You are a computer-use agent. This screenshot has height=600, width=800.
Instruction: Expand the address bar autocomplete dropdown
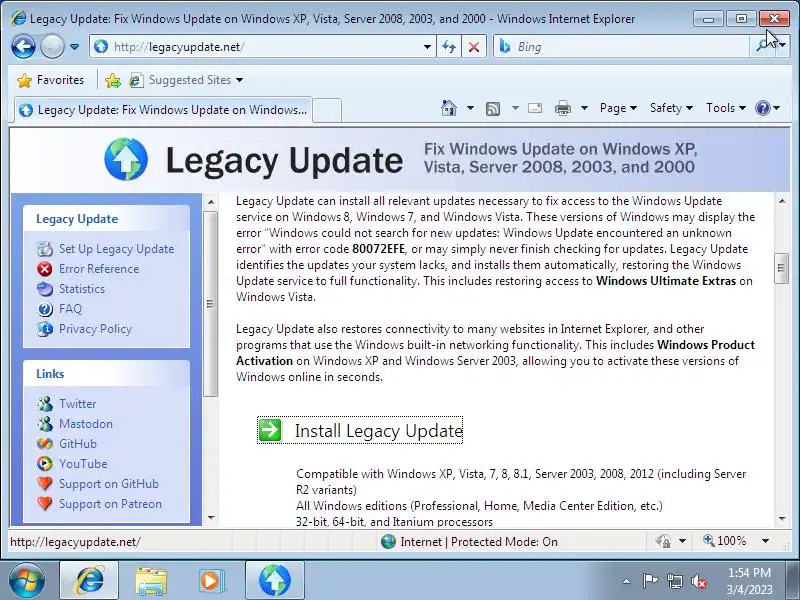click(427, 47)
